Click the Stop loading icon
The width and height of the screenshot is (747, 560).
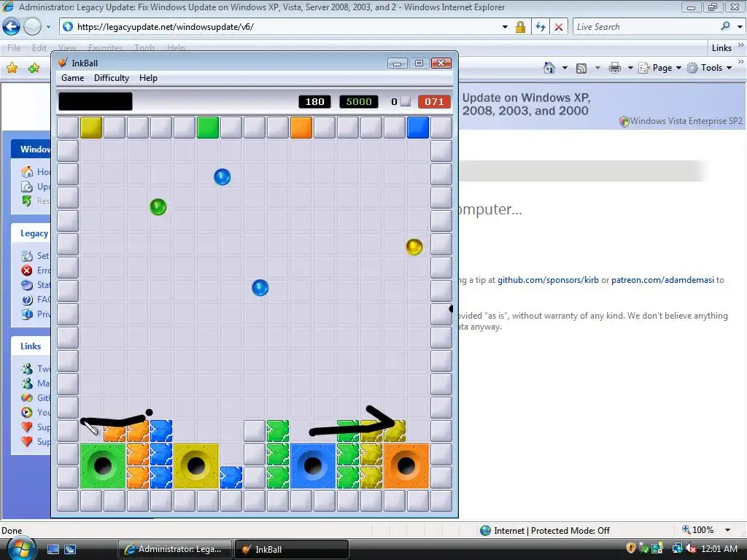click(x=559, y=27)
